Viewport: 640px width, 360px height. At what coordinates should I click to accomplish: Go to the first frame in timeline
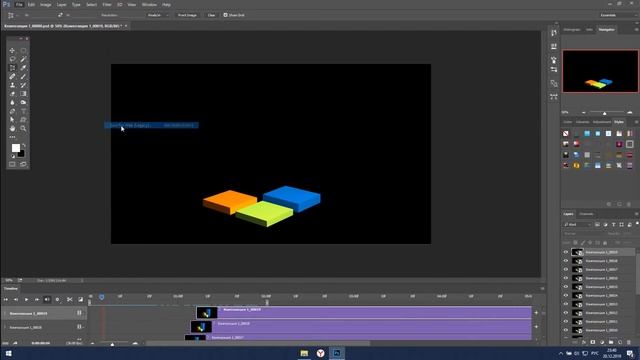click(6, 300)
